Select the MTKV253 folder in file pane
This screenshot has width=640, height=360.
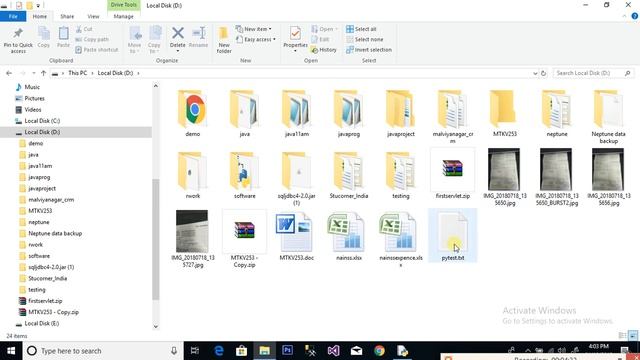504,113
